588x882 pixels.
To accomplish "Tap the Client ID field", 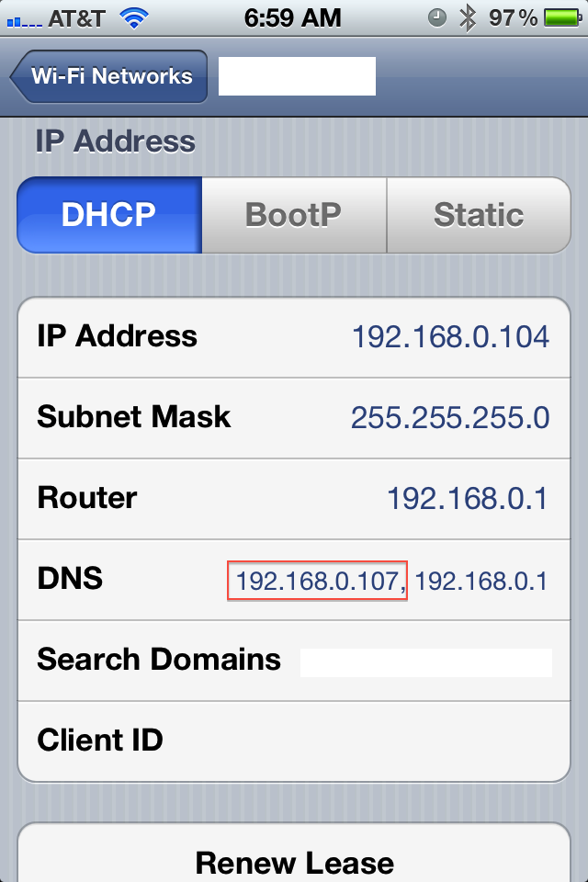I will 294,741.
